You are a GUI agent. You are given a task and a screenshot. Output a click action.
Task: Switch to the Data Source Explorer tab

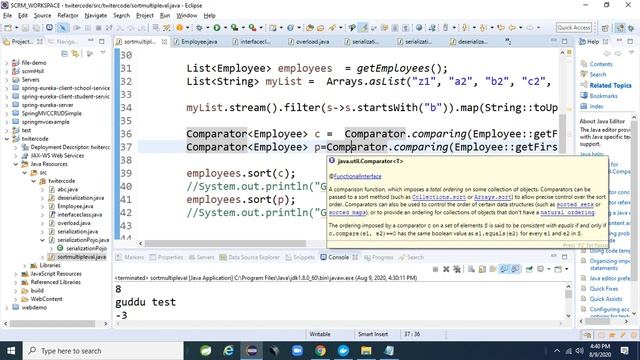point(250,257)
